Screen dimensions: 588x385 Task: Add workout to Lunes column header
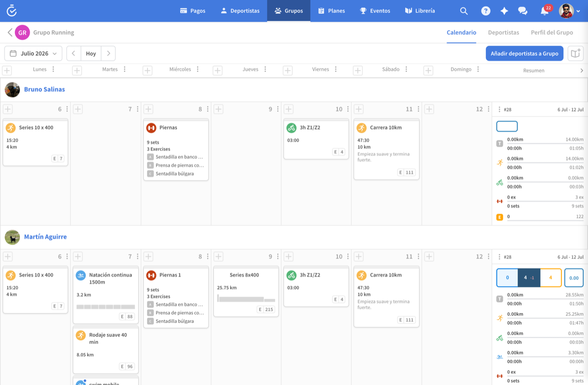click(7, 70)
